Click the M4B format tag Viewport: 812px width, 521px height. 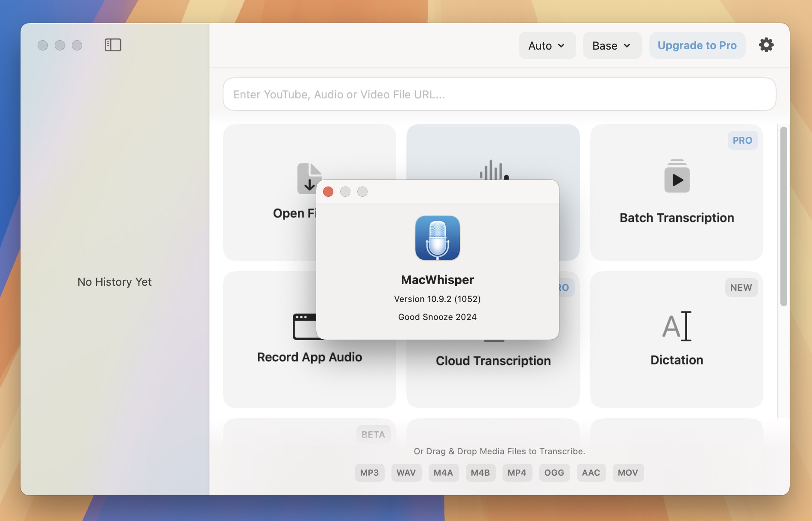[480, 473]
